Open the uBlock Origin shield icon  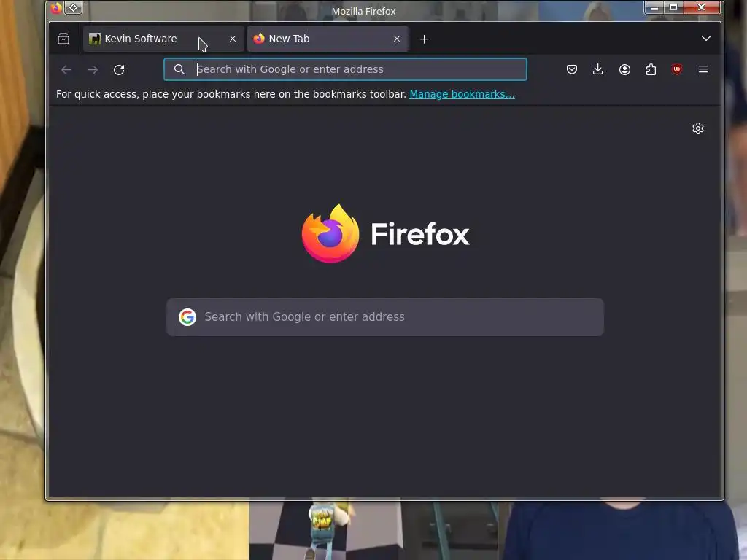(x=677, y=69)
